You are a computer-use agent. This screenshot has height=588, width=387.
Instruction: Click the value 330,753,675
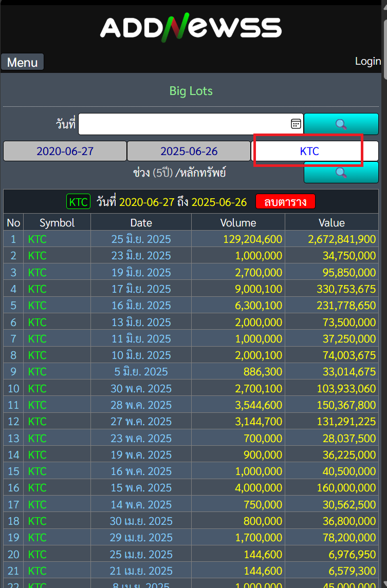coord(346,289)
